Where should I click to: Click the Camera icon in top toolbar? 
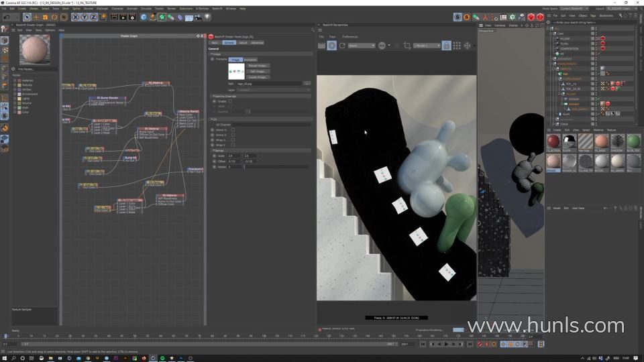(x=198, y=17)
